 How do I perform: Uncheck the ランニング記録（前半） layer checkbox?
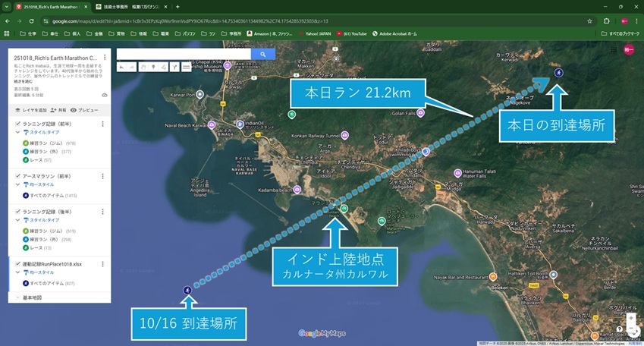point(17,124)
